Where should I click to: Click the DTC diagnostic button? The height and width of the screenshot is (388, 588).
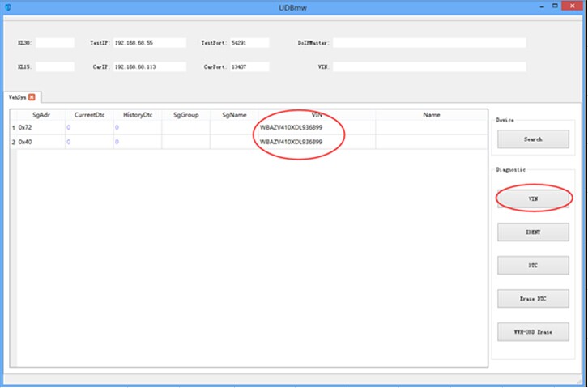[533, 266]
